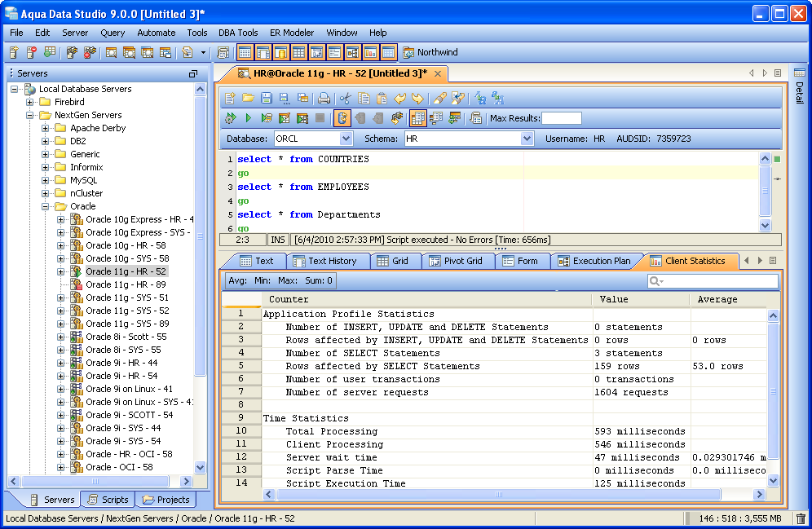Open the Database ORCL dropdown
812x529 pixels.
pos(346,139)
